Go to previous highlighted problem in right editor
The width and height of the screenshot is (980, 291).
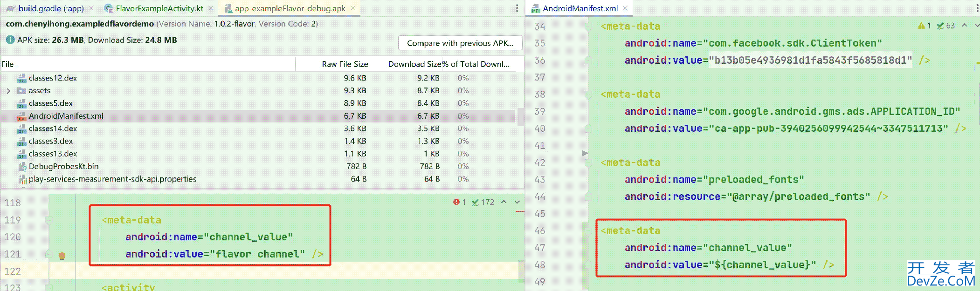964,26
